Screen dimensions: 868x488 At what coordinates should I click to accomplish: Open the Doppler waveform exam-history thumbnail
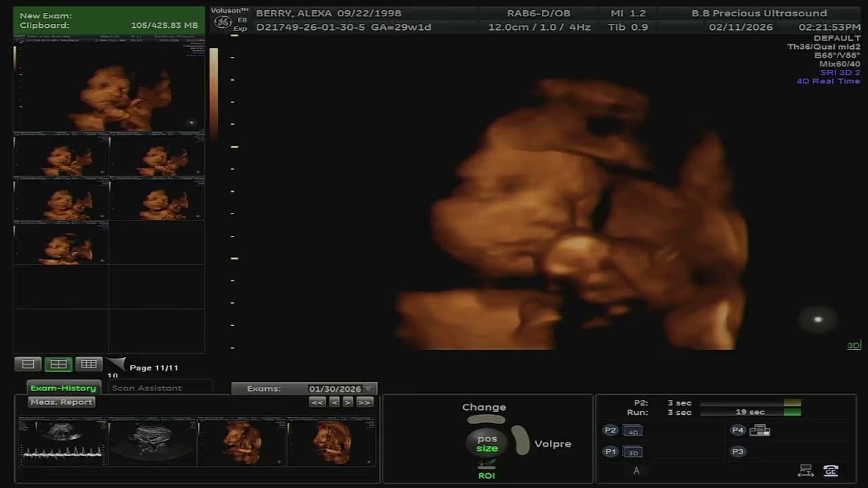point(62,441)
